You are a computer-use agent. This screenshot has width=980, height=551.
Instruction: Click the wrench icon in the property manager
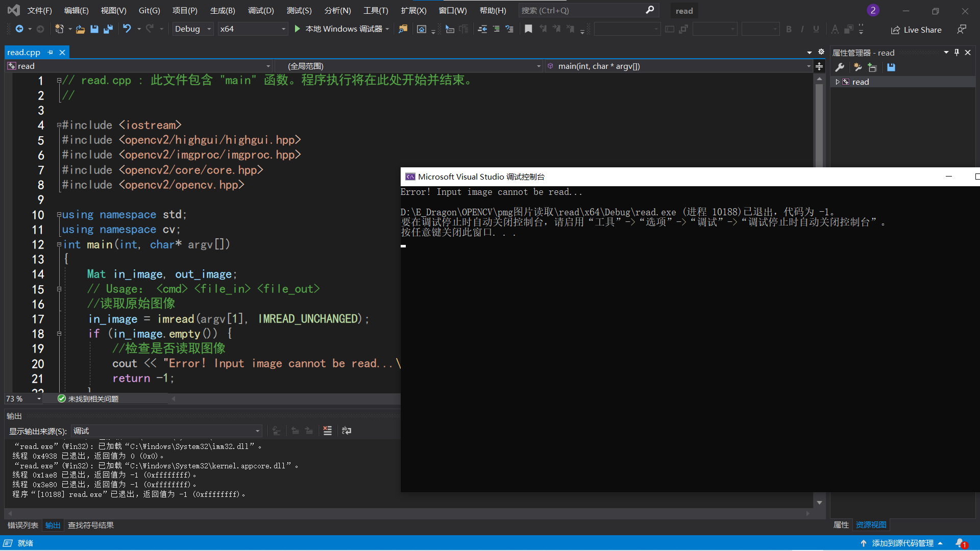point(840,67)
